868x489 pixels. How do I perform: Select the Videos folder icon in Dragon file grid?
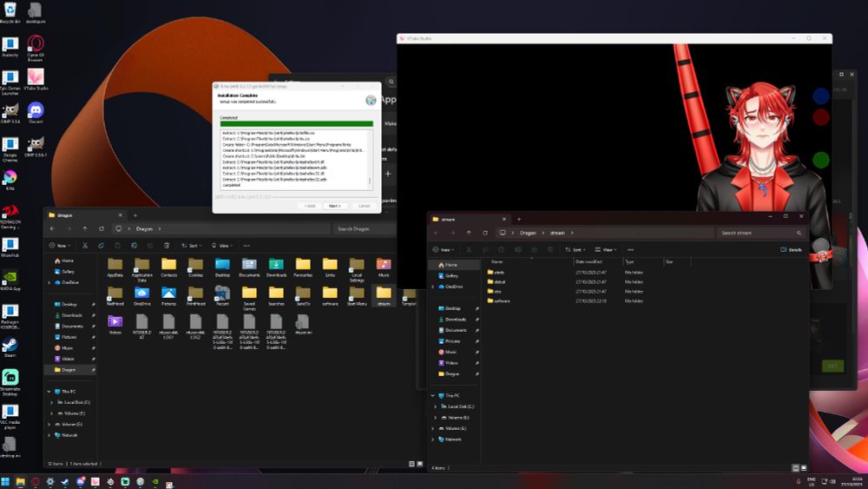click(115, 325)
